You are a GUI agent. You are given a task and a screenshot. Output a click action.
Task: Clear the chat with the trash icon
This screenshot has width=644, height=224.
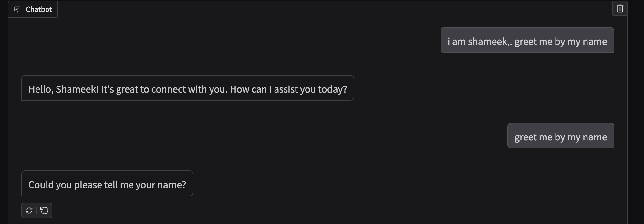coord(620,9)
